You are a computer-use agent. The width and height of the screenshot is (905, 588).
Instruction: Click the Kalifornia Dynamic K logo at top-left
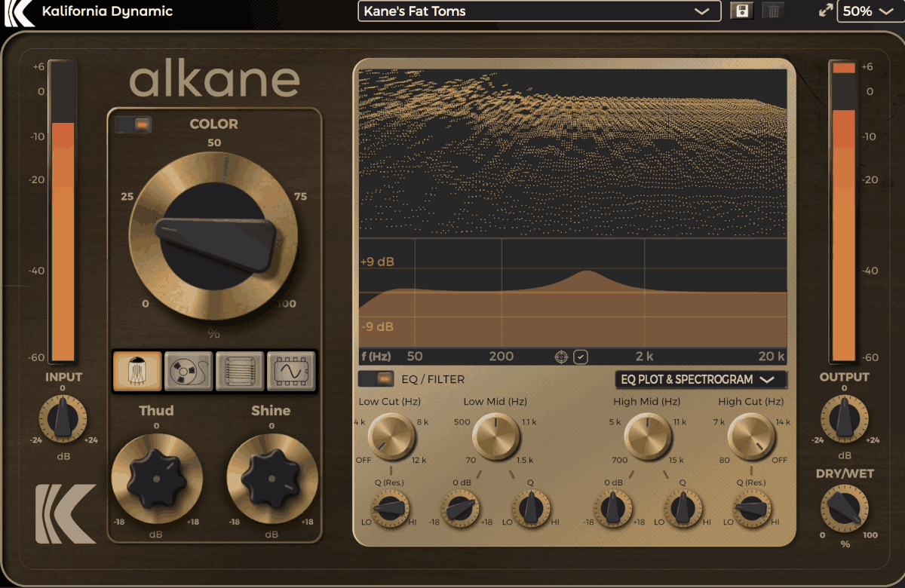click(18, 12)
